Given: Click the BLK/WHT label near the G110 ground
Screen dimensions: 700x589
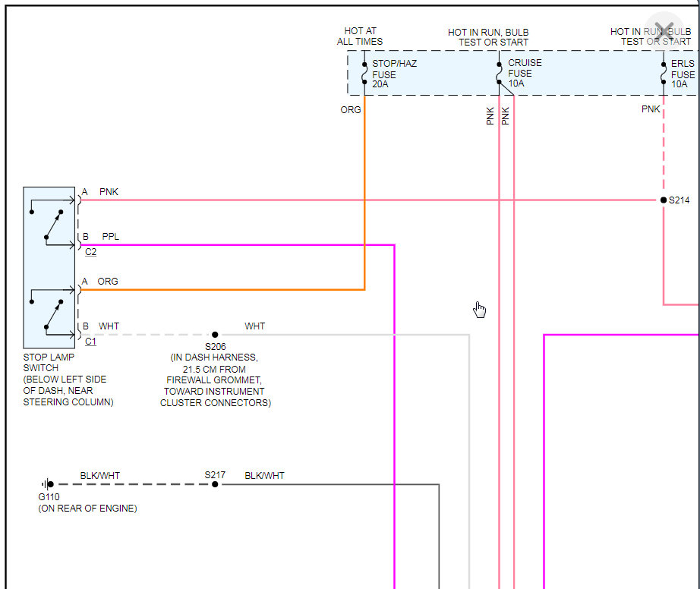Looking at the screenshot, I should click(x=100, y=476).
